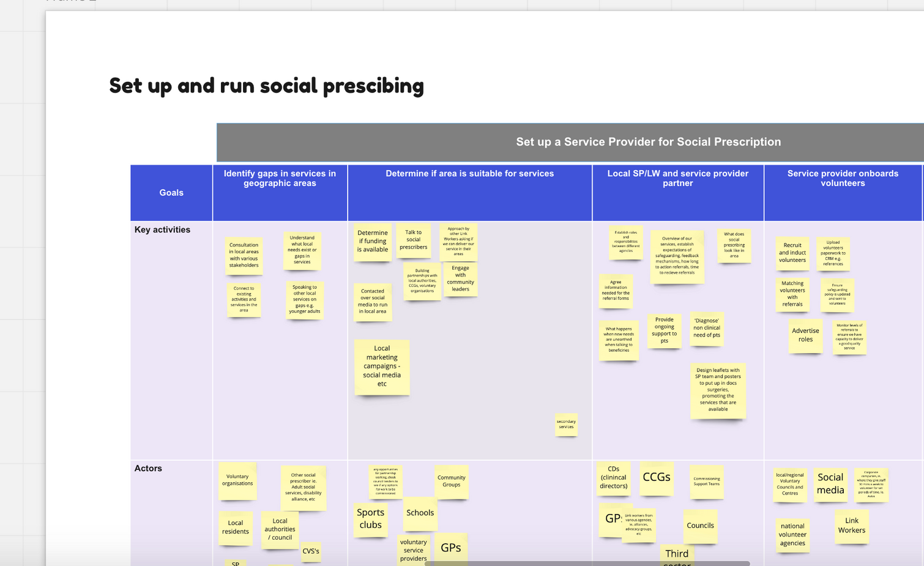924x566 pixels.
Task: Click the 'Determine if area is suitable for services' header
Action: (x=469, y=193)
